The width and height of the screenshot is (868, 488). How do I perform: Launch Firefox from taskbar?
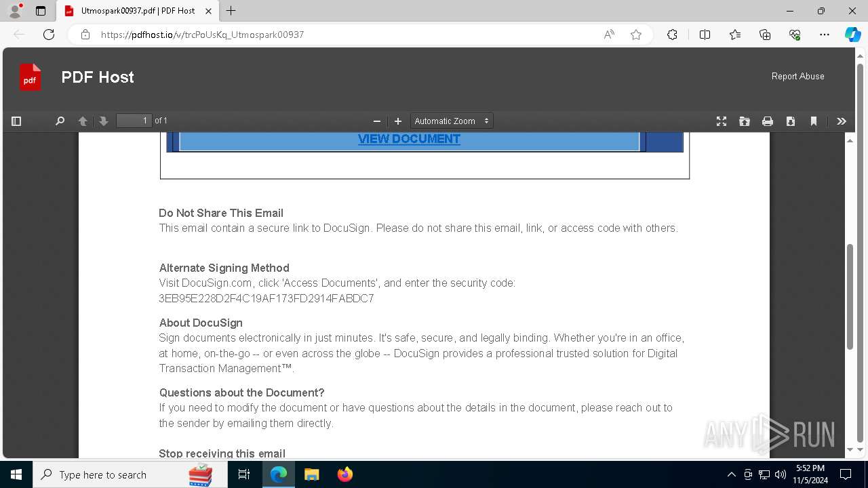click(x=345, y=474)
